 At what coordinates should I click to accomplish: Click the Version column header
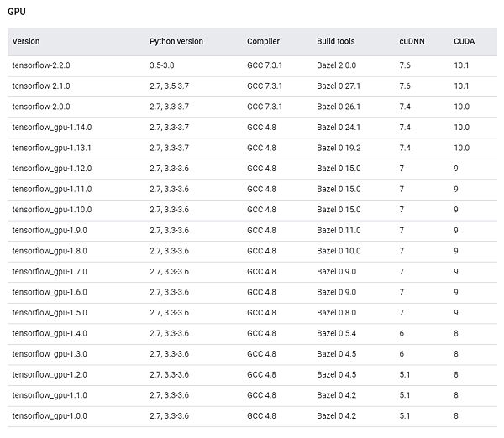[26, 41]
